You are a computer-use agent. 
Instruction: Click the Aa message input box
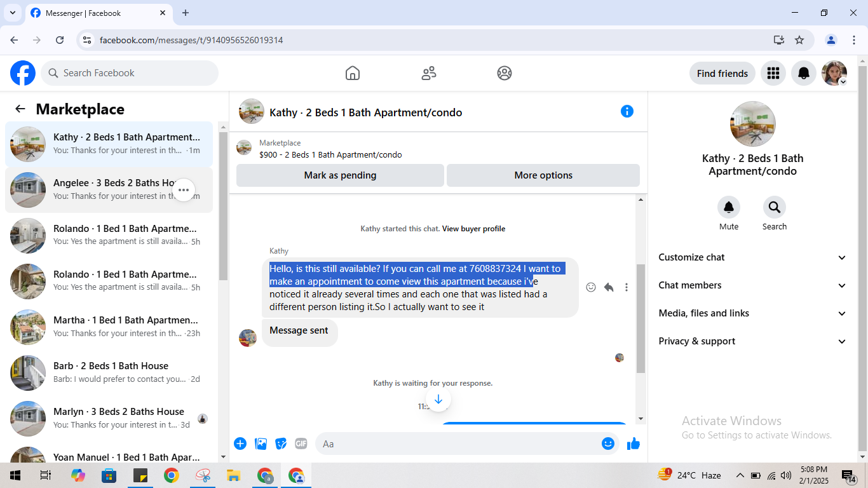(467, 444)
